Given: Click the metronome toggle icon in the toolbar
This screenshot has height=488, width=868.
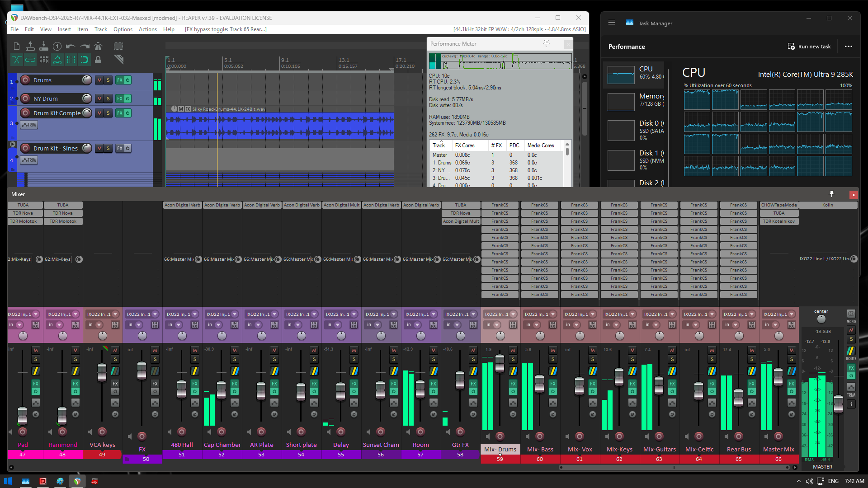Looking at the screenshot, I should point(98,46).
